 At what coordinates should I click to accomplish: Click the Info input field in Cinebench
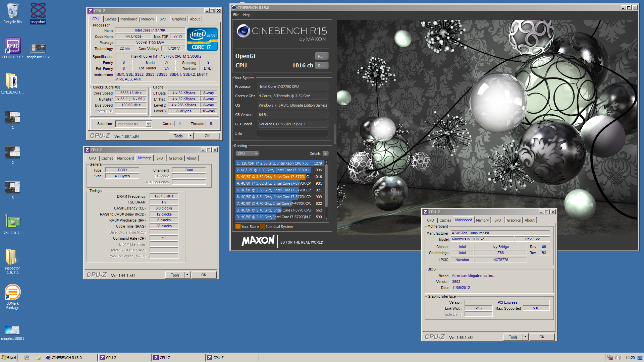click(292, 133)
